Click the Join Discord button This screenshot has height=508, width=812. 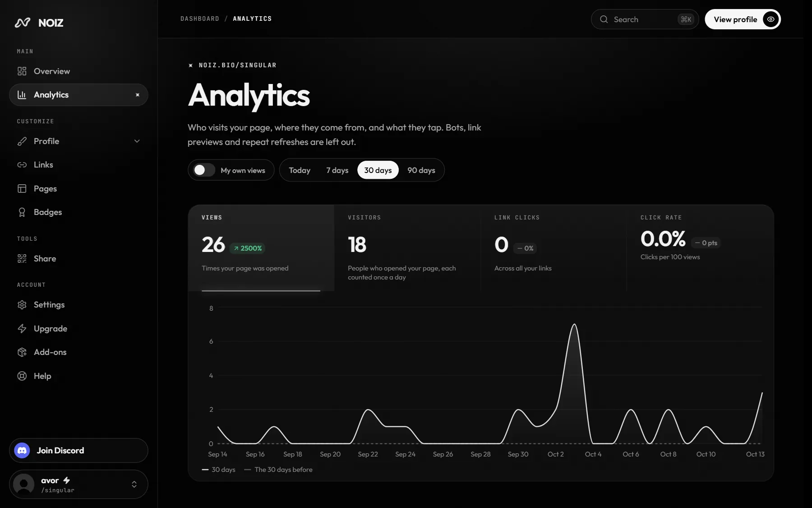pyautogui.click(x=78, y=450)
